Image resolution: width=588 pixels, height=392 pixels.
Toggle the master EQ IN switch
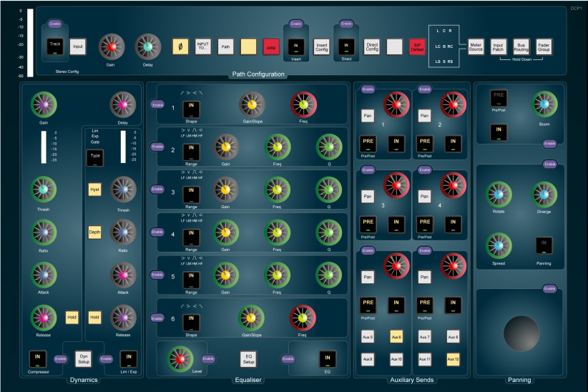(328, 359)
